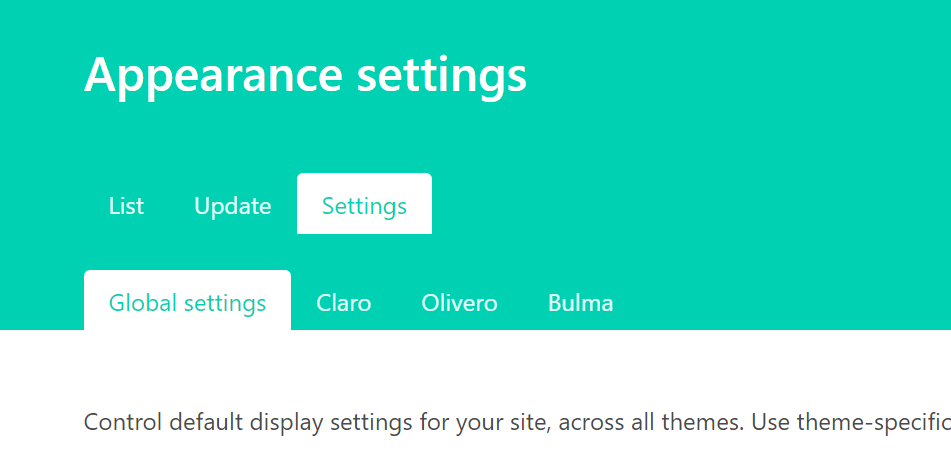The image size is (951, 460).
Task: Select the Bulma theme tab
Action: (x=580, y=303)
